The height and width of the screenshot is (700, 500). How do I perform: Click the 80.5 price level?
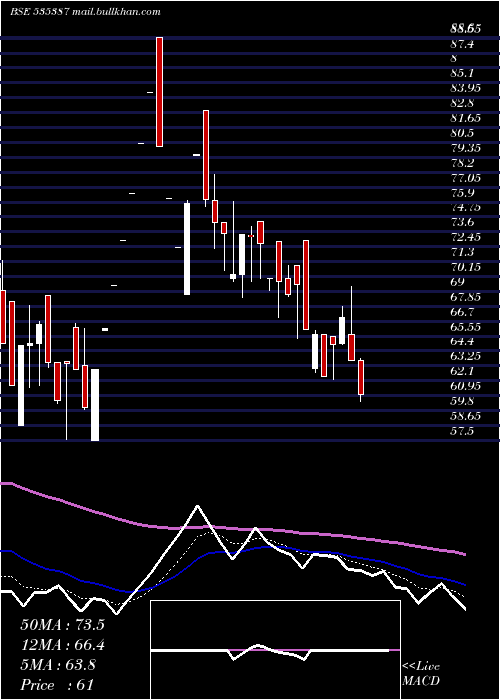462,133
